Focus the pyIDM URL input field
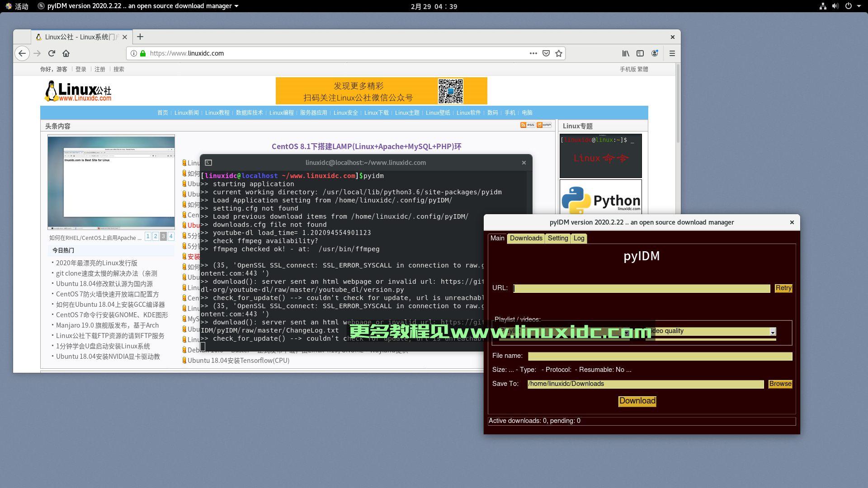 coord(642,289)
